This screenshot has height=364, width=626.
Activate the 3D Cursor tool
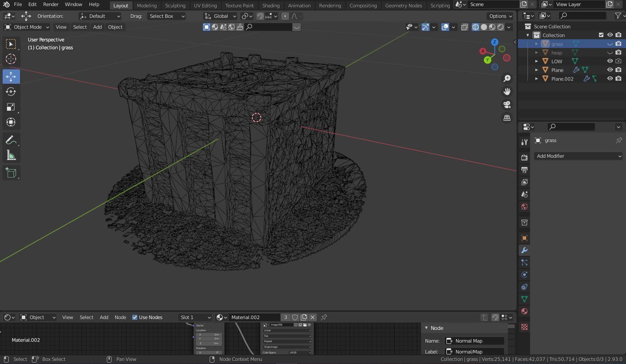click(x=11, y=59)
